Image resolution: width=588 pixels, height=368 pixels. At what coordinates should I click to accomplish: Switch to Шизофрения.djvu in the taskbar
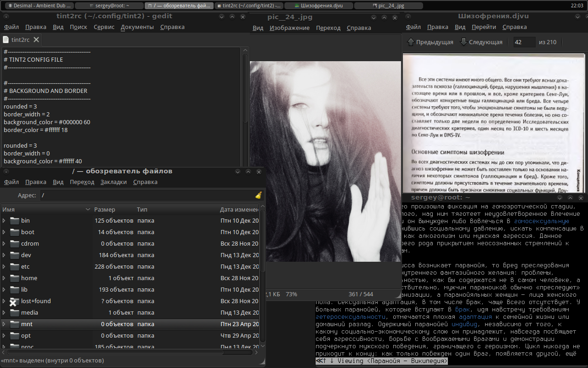coord(318,6)
